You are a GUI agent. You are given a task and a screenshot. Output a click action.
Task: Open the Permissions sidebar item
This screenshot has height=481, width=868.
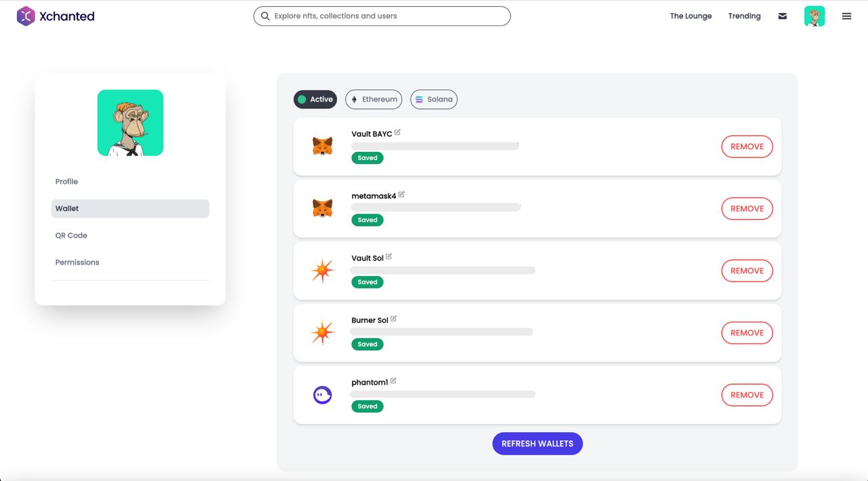point(77,263)
